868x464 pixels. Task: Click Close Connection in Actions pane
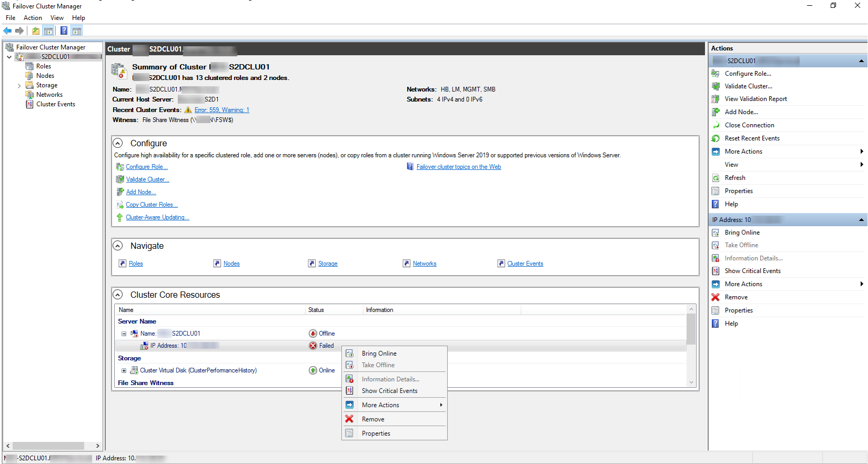coord(749,125)
